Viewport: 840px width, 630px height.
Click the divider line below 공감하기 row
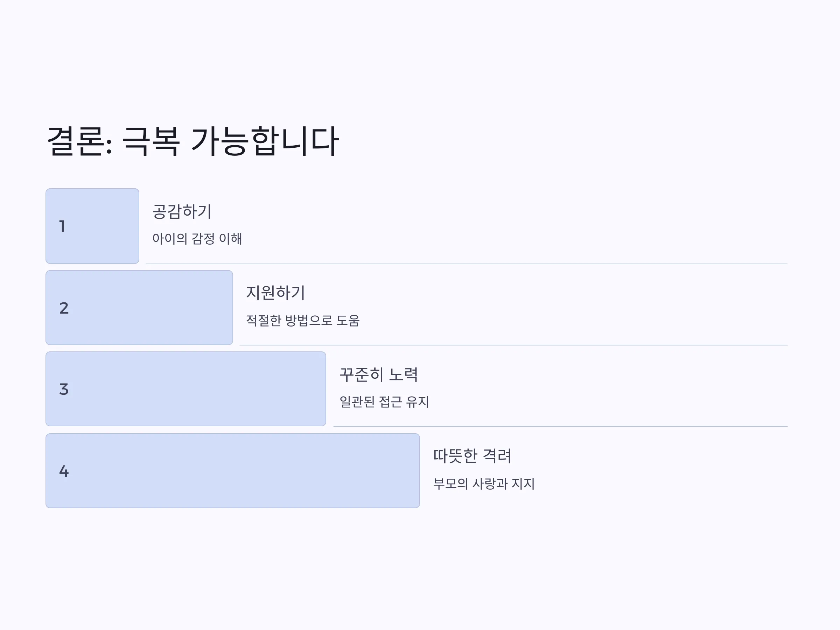click(467, 264)
